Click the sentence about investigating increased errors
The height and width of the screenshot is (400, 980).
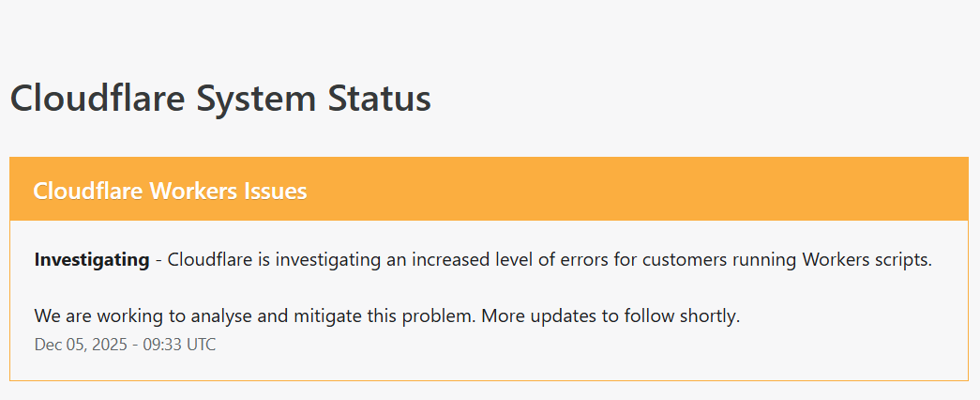549,259
